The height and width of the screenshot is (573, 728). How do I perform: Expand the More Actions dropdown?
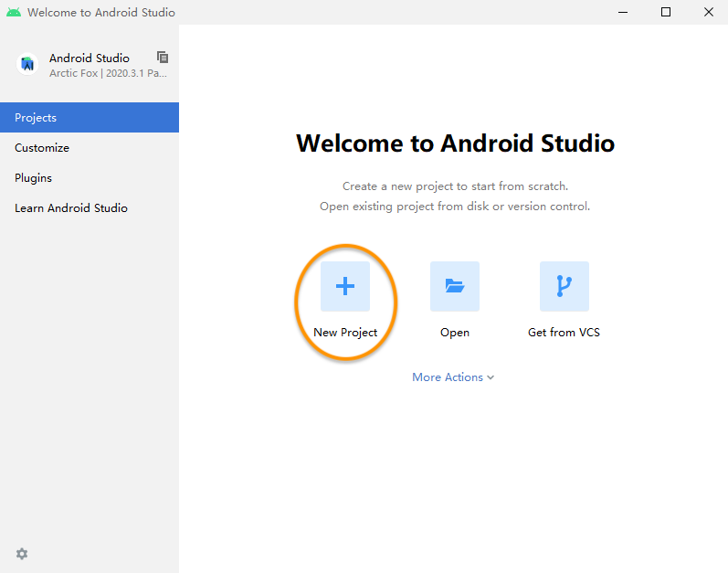tap(453, 377)
